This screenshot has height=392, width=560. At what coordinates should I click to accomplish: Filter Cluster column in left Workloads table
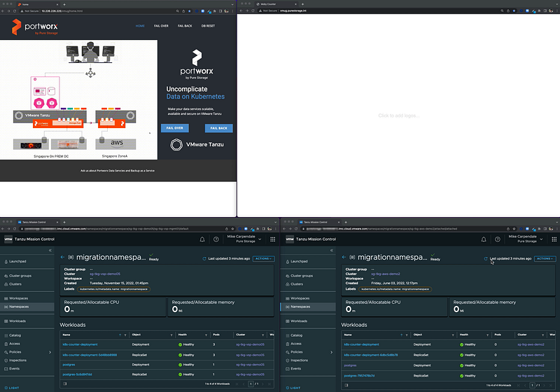tap(263, 335)
